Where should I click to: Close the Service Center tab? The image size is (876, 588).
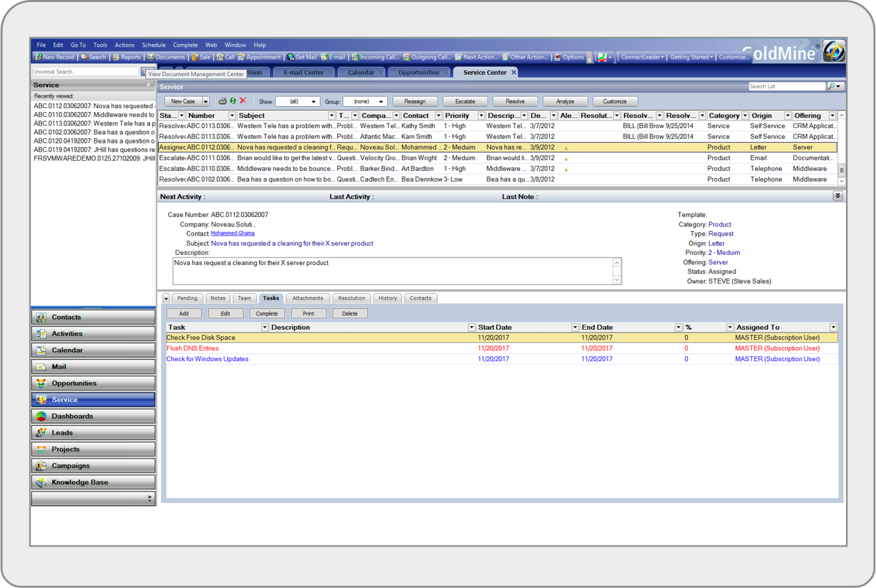point(514,72)
